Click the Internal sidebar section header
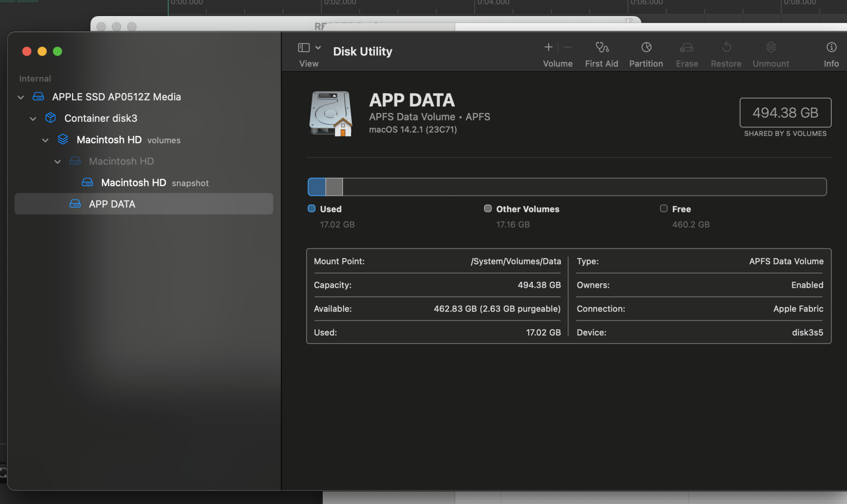The height and width of the screenshot is (504, 847). pyautogui.click(x=35, y=79)
